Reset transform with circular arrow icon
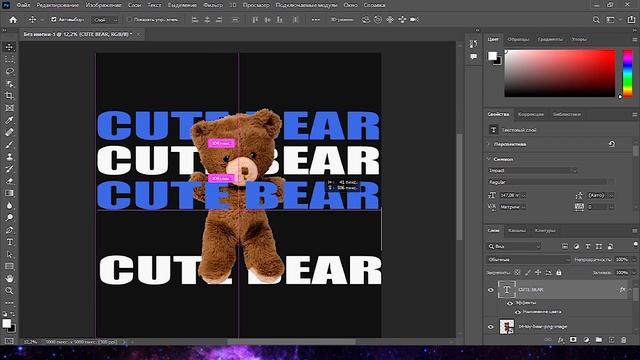This screenshot has height=360, width=640. pyautogui.click(x=611, y=144)
